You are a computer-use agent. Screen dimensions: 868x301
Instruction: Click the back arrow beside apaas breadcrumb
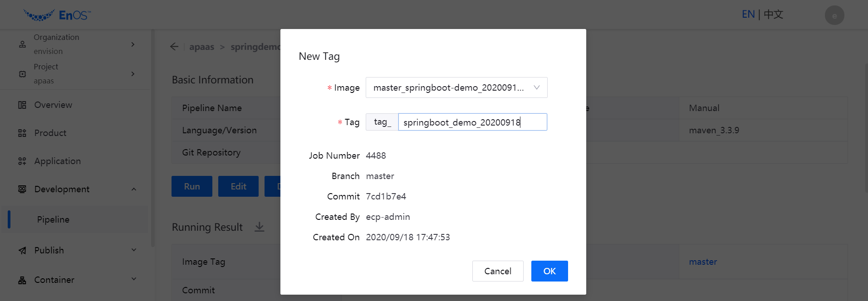click(x=174, y=47)
